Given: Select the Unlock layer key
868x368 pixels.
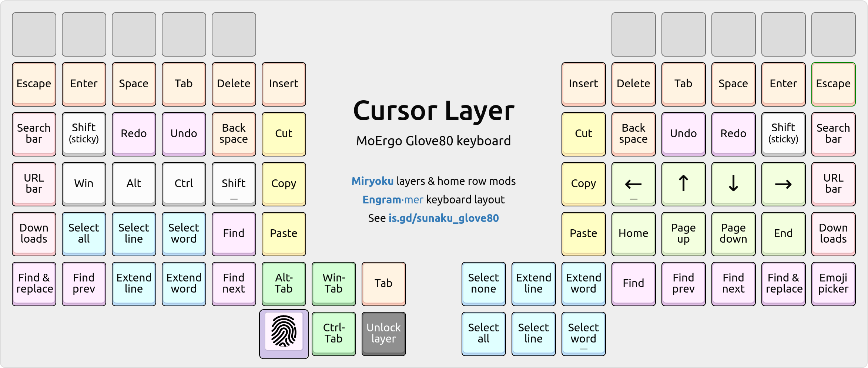Looking at the screenshot, I should 383,334.
